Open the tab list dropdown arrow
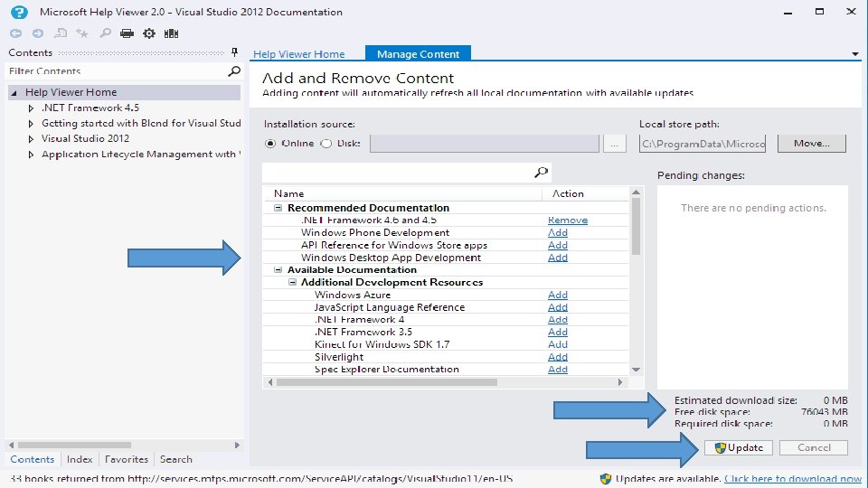This screenshot has height=488, width=868. pyautogui.click(x=855, y=54)
